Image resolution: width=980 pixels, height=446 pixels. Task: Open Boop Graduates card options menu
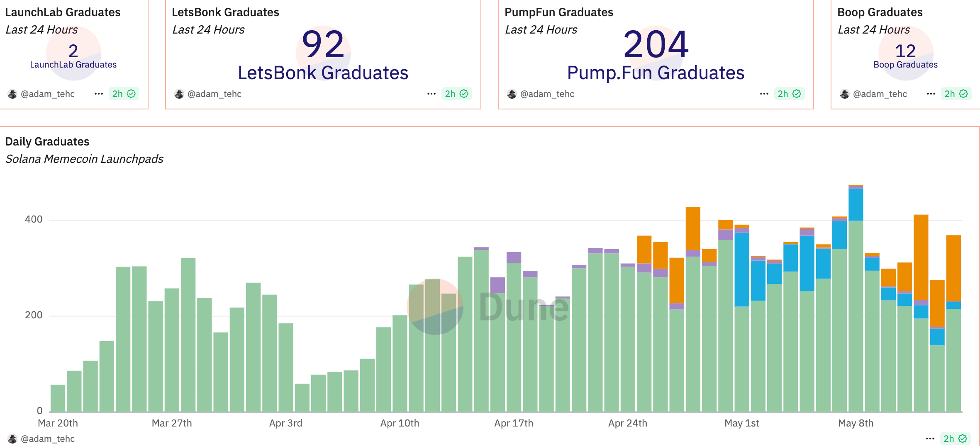931,94
